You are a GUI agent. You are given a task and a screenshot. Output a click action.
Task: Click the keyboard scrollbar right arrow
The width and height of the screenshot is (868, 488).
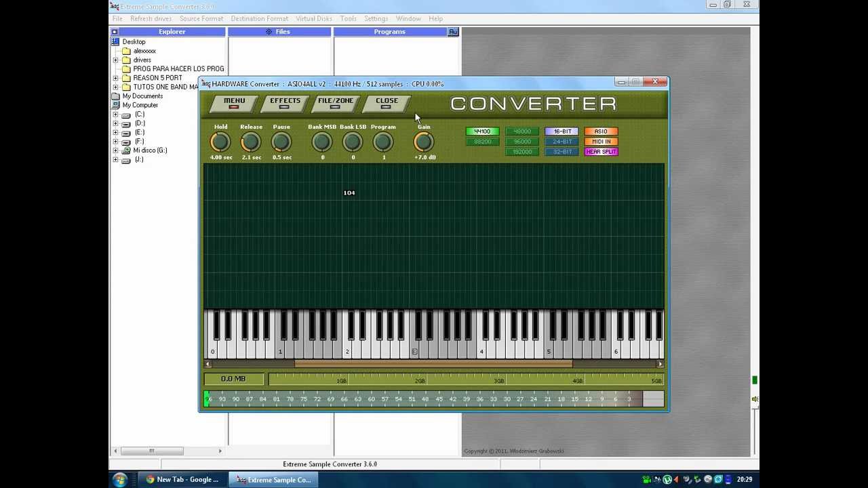tap(660, 364)
